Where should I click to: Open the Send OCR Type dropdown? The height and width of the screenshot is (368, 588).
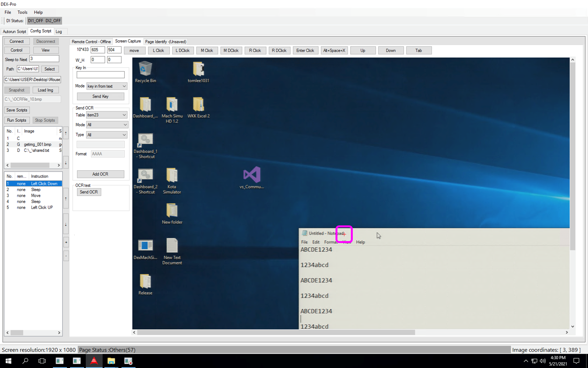(106, 135)
